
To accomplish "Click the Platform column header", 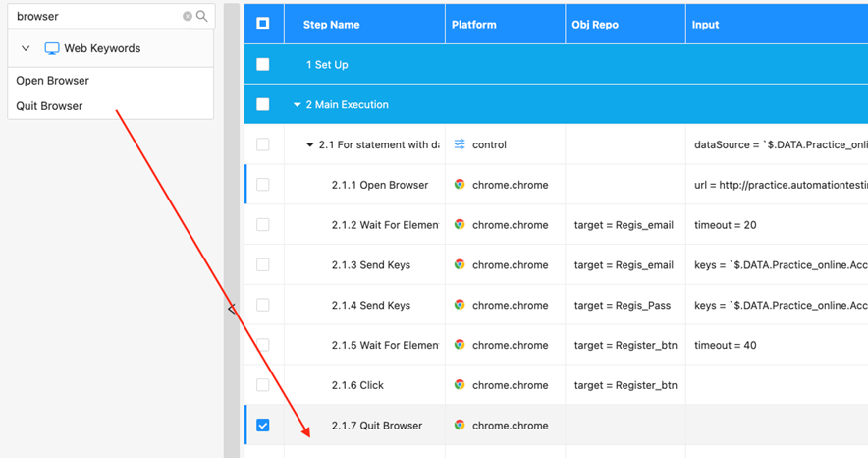I will pyautogui.click(x=474, y=25).
